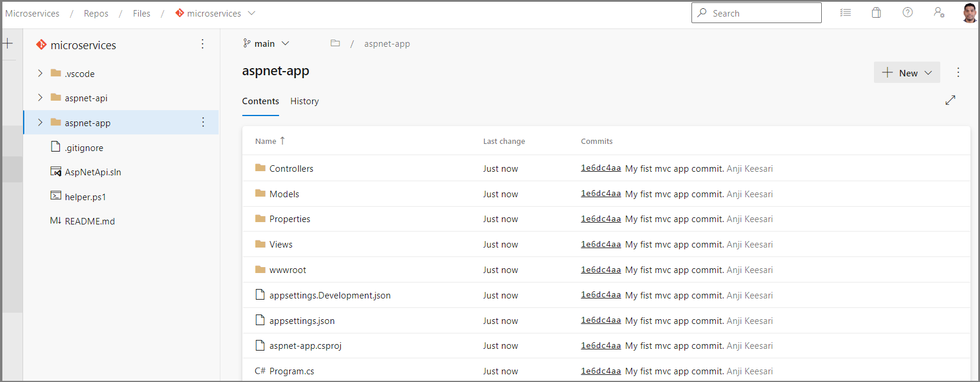Open the help question mark icon
The width and height of the screenshot is (980, 382).
(x=908, y=12)
